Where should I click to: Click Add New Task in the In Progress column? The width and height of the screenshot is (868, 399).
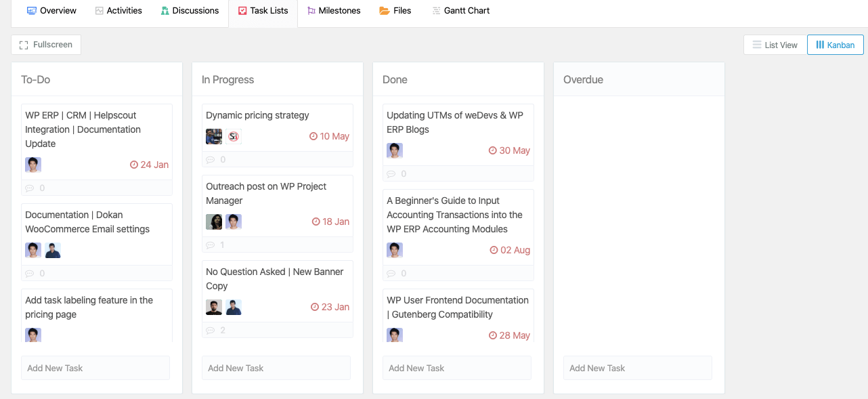pos(276,368)
